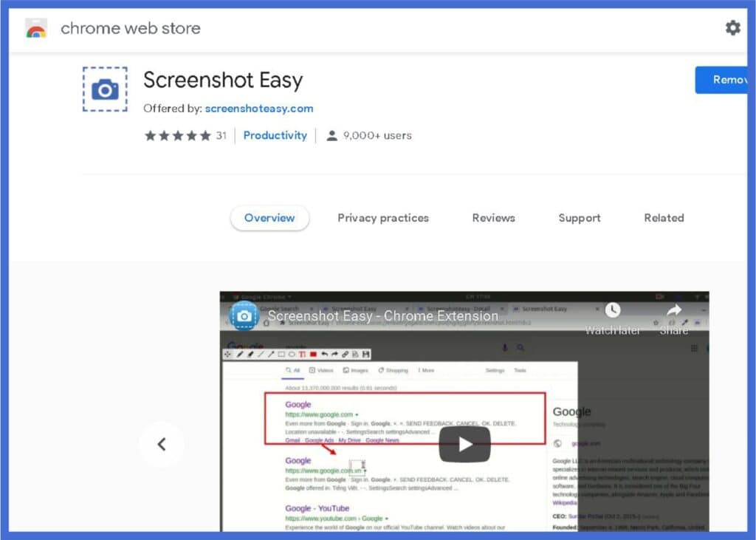This screenshot has height=540, width=756.
Task: Click the Remove button
Action: [721, 80]
